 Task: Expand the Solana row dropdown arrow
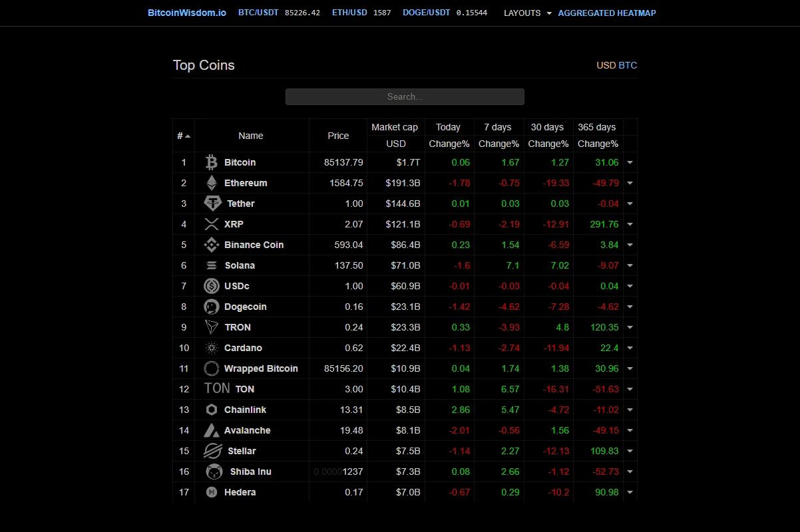click(x=630, y=265)
